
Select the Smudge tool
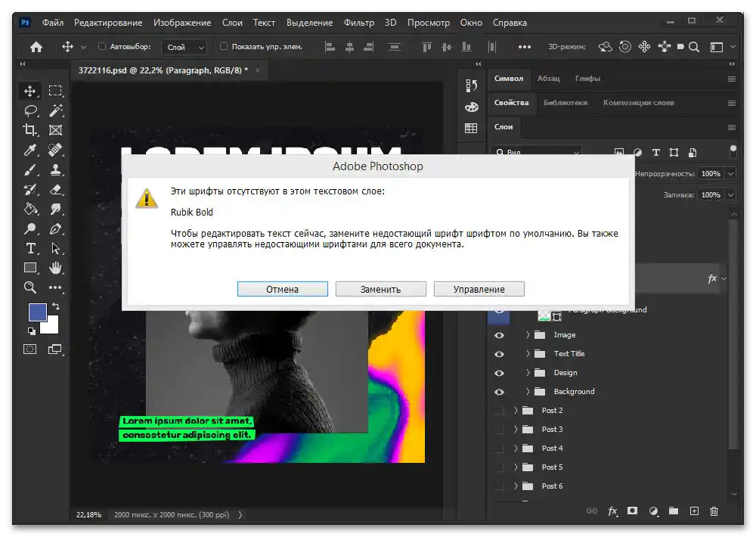click(55, 209)
